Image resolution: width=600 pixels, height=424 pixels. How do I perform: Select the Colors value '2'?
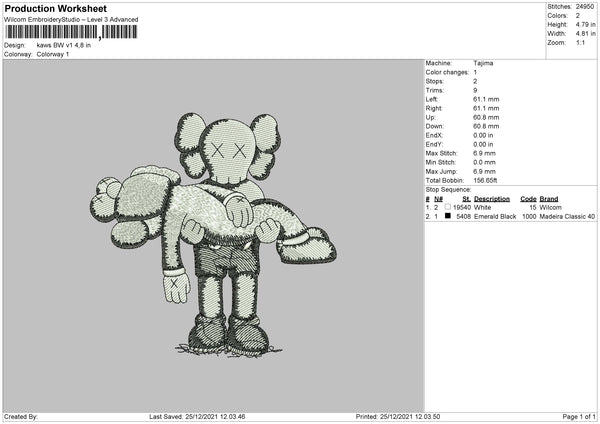pos(577,16)
